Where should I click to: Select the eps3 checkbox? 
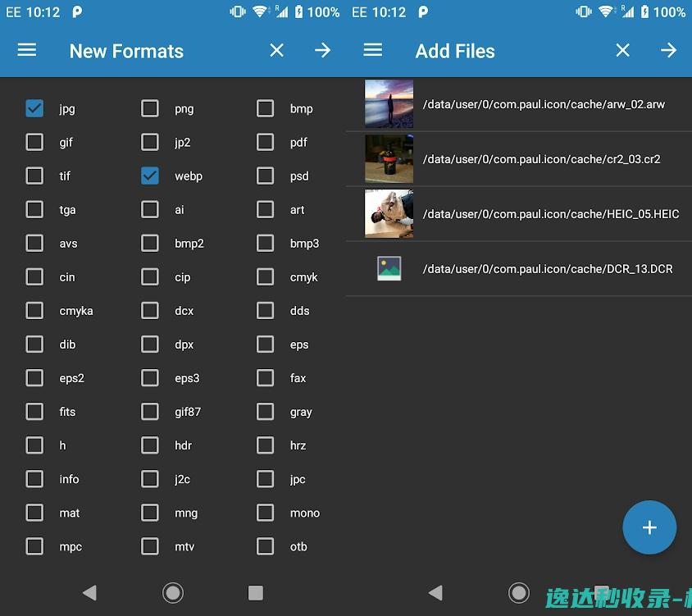point(149,378)
